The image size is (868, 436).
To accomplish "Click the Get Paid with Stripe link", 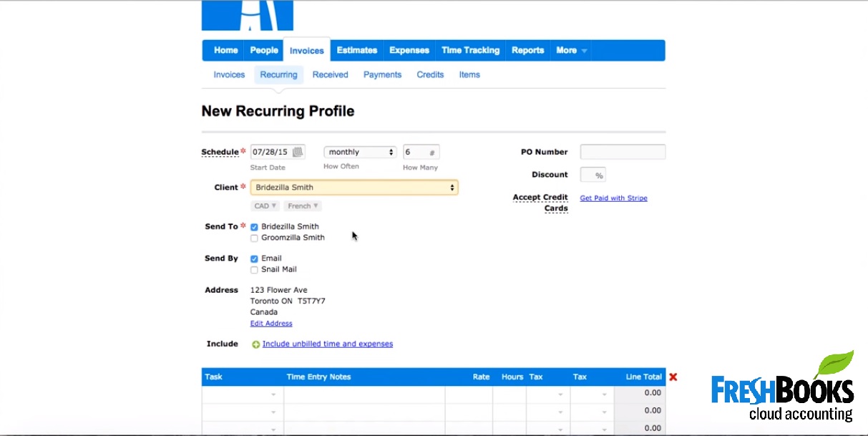I will coord(613,198).
